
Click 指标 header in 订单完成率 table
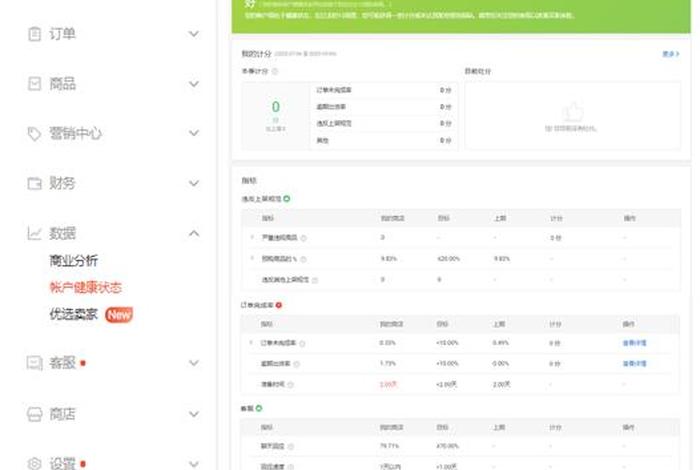[x=267, y=324]
